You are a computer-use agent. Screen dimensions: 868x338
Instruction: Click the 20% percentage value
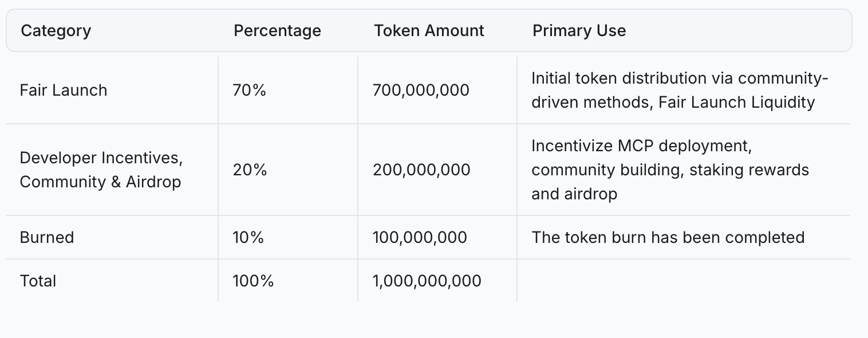pyautogui.click(x=250, y=170)
